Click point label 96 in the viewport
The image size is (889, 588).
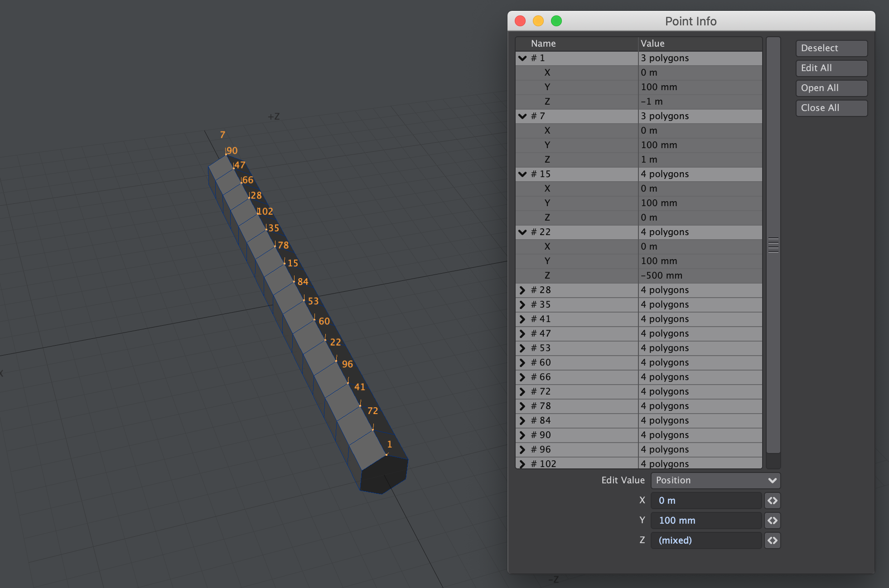pyautogui.click(x=347, y=364)
